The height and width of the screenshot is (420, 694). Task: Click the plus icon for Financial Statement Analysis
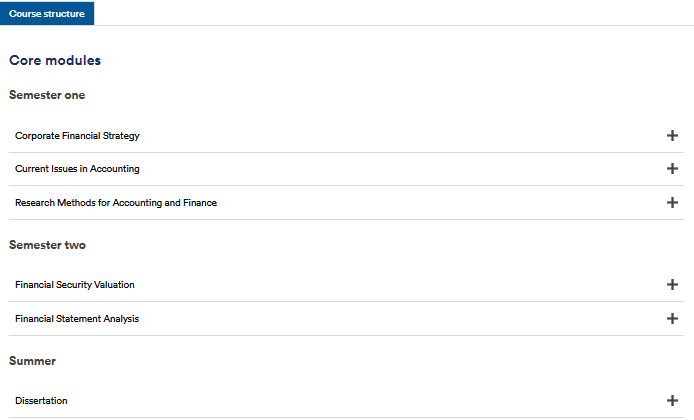click(672, 319)
